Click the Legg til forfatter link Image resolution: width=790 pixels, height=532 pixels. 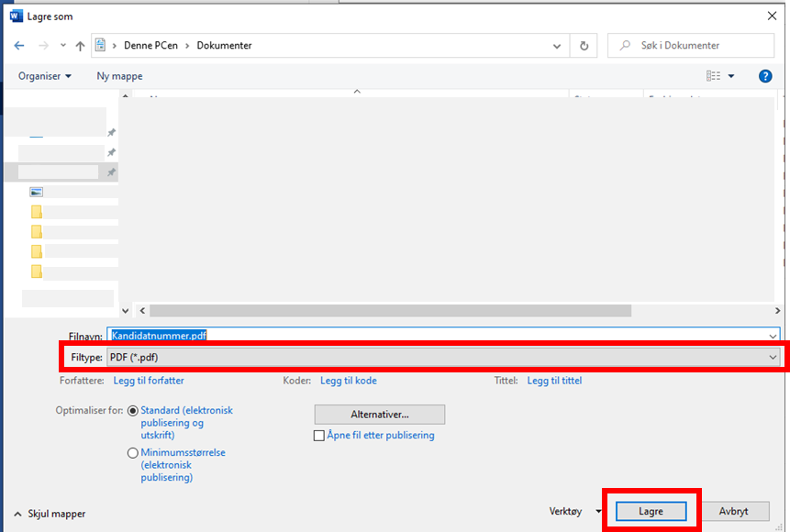coord(149,381)
